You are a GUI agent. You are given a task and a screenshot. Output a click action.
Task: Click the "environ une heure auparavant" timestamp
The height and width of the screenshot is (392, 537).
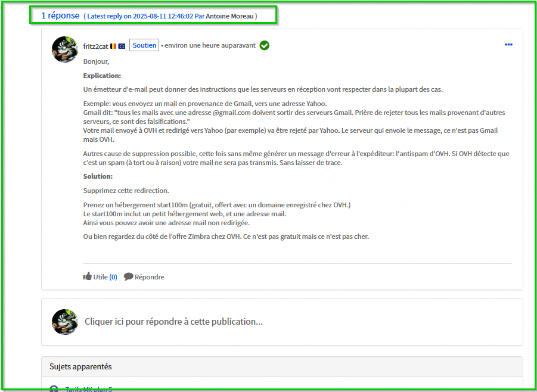pyautogui.click(x=210, y=45)
